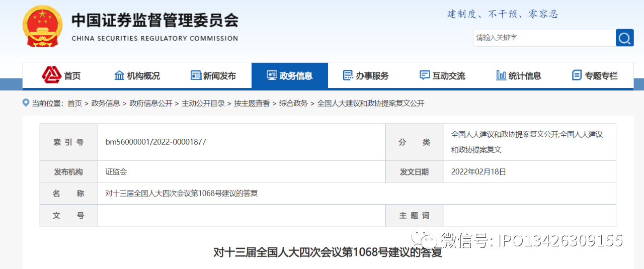Click 全国人大建议和政协提案复文公开 breadcrumb link
The width and height of the screenshot is (644, 269).
pyautogui.click(x=371, y=103)
